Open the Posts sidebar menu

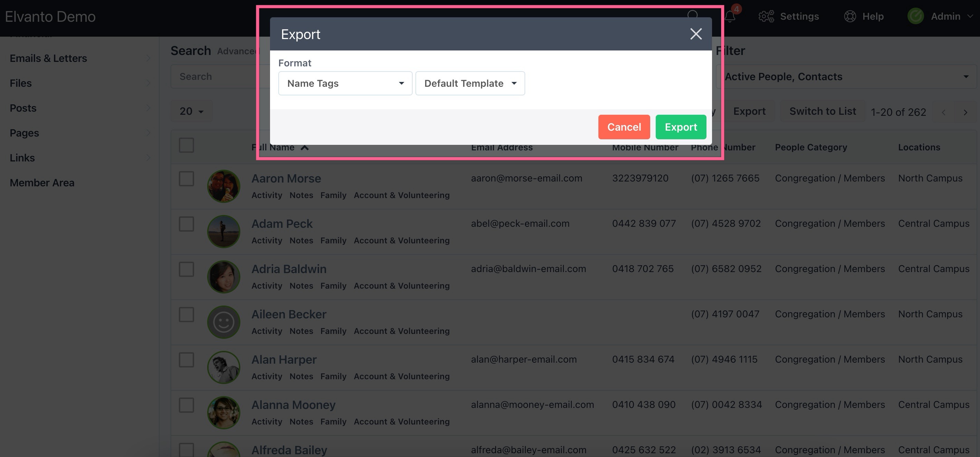click(x=23, y=108)
